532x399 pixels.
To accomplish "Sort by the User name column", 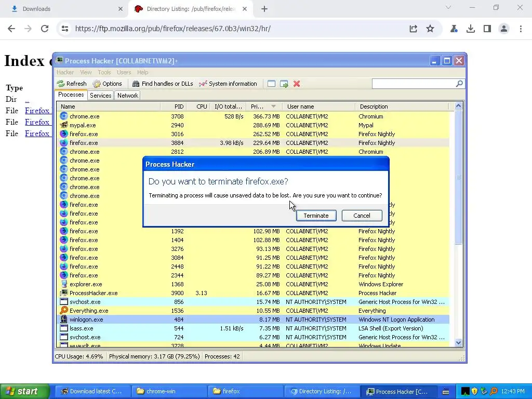I will (319, 107).
